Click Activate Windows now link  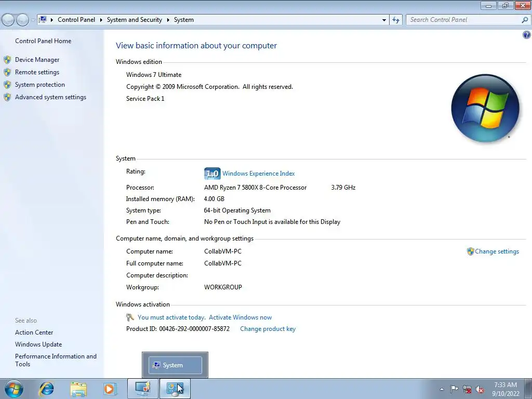[x=240, y=317]
